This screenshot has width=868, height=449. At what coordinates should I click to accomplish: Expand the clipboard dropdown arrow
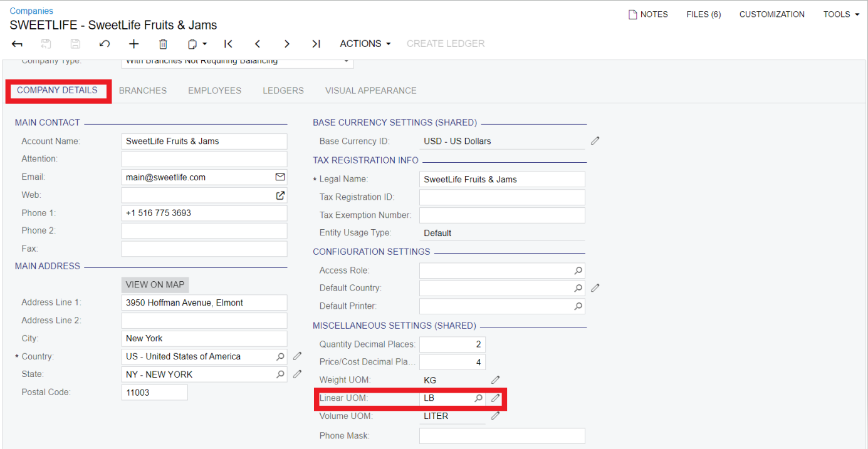point(204,44)
